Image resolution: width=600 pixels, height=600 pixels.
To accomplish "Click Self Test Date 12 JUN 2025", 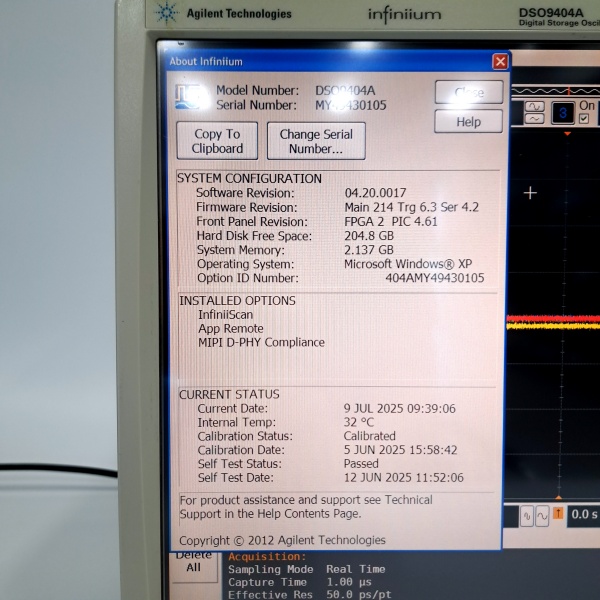I will point(404,477).
